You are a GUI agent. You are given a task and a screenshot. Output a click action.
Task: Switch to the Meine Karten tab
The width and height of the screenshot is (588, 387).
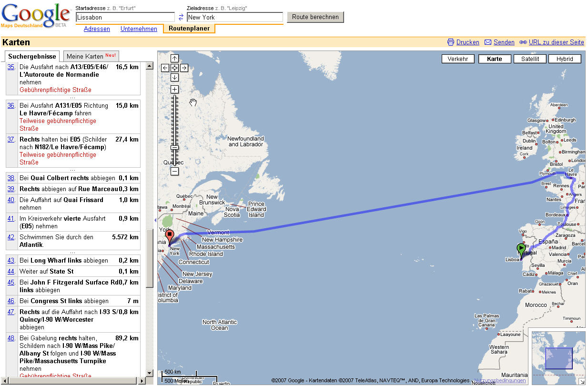click(91, 56)
